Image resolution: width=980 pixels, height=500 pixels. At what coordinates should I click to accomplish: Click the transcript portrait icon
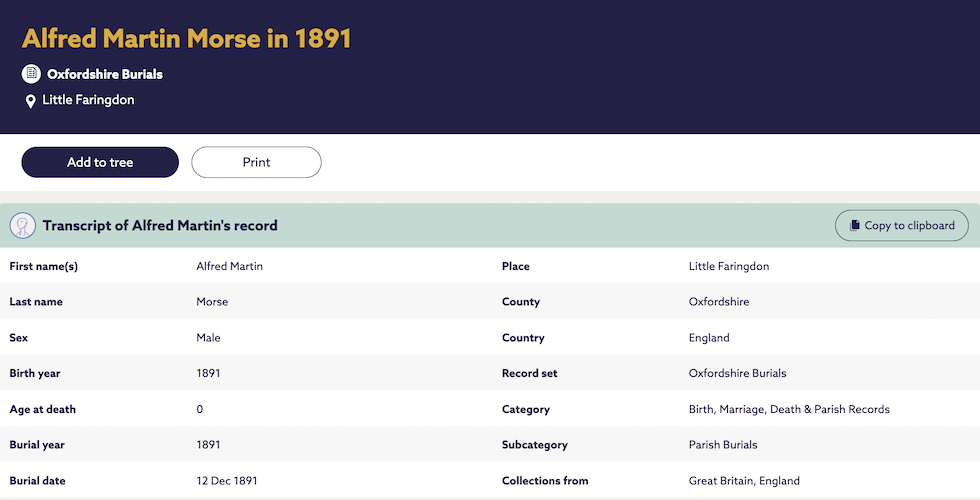23,226
